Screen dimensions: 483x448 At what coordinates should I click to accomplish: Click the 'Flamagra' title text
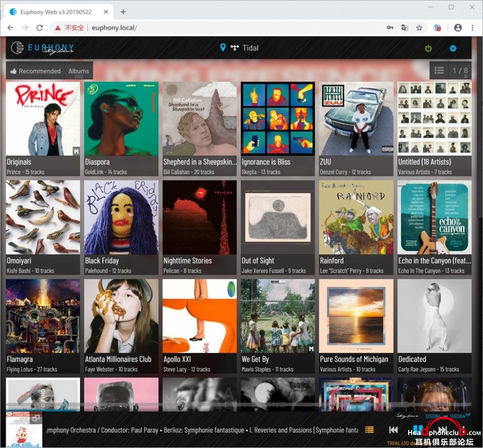[20, 359]
